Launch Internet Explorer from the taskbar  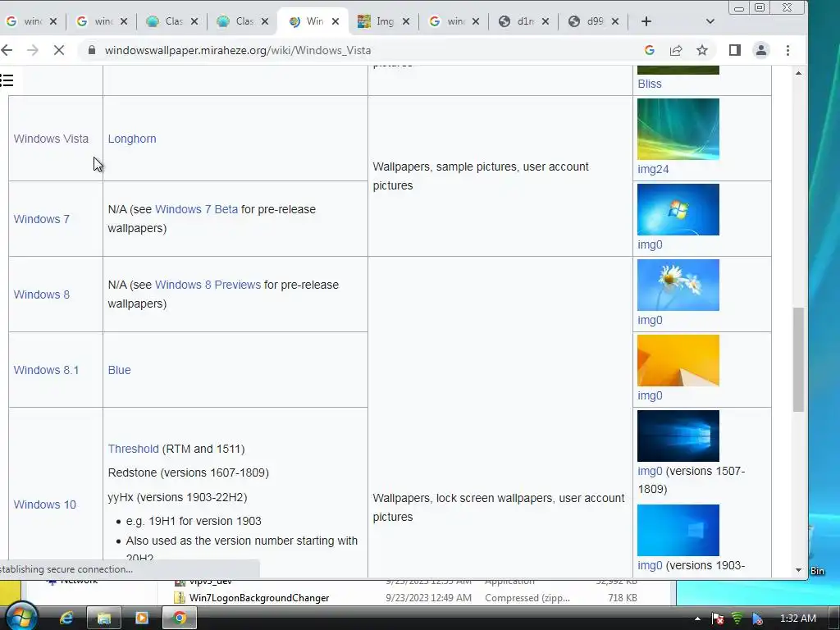click(66, 619)
